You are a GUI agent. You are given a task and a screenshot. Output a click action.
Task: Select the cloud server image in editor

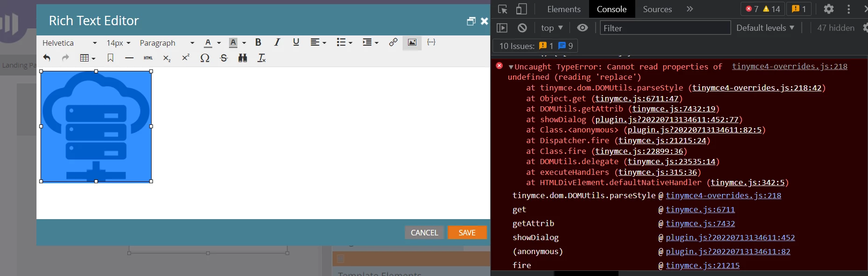[96, 126]
